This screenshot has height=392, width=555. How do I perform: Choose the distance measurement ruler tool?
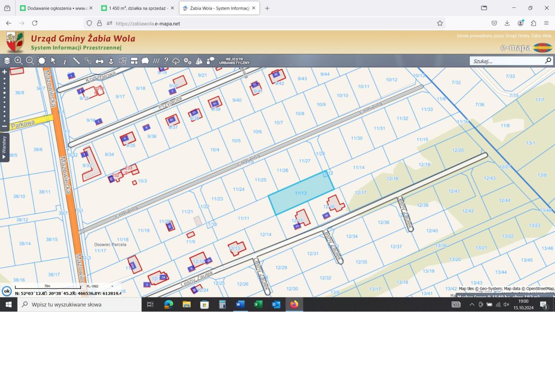click(x=76, y=61)
